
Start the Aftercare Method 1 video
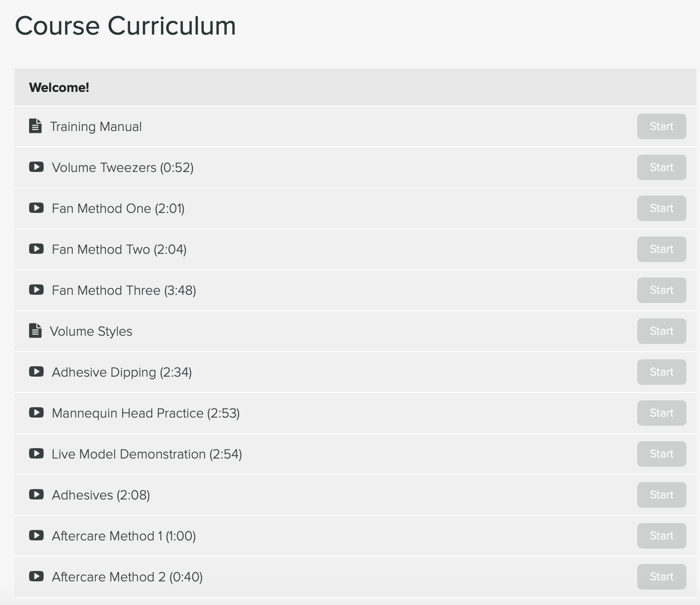click(x=661, y=536)
